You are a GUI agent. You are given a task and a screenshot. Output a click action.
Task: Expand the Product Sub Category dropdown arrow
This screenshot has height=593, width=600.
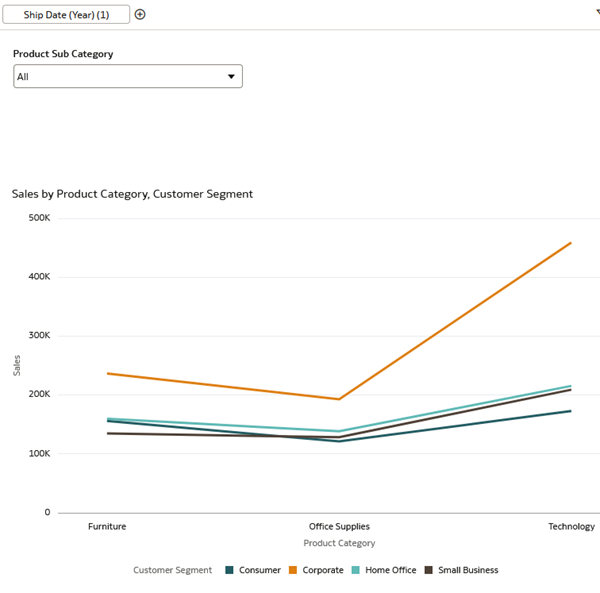[231, 76]
